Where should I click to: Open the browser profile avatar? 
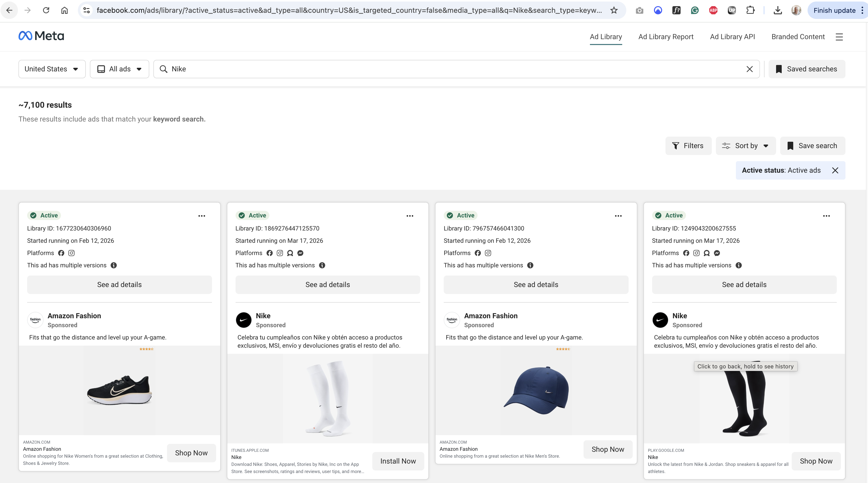coord(796,10)
